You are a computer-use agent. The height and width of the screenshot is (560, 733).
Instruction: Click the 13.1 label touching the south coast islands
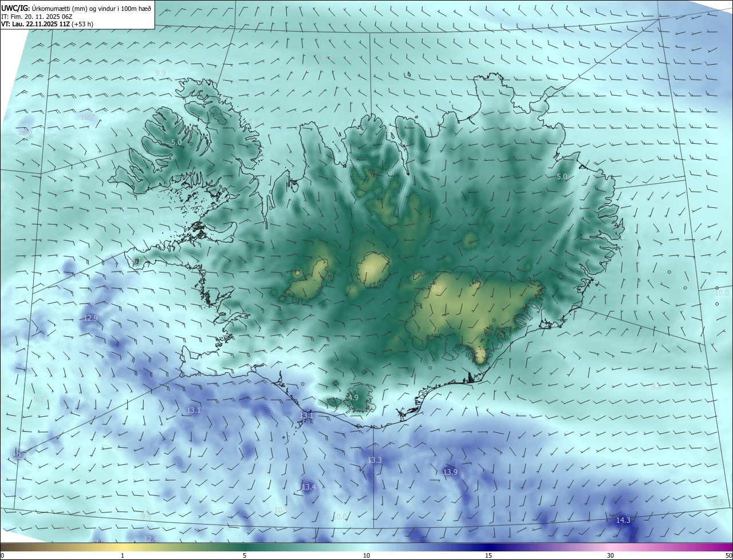307,415
